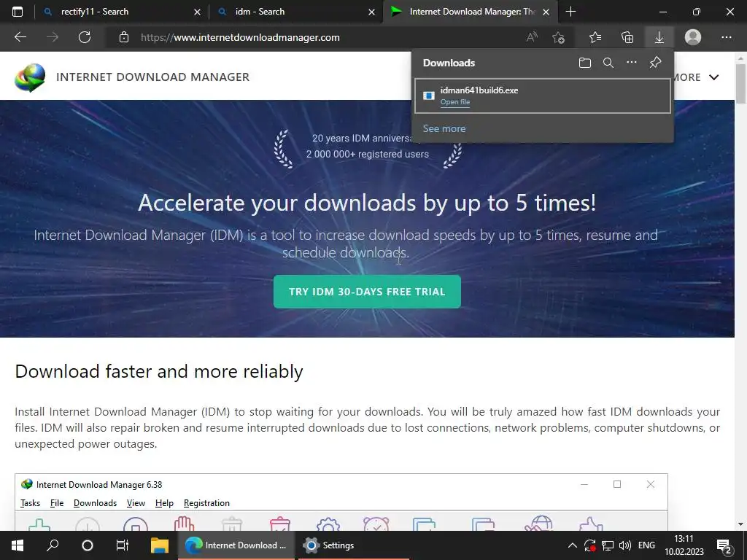This screenshot has width=747, height=560.
Task: Close the Internet Download Manager tab
Action: tap(546, 12)
